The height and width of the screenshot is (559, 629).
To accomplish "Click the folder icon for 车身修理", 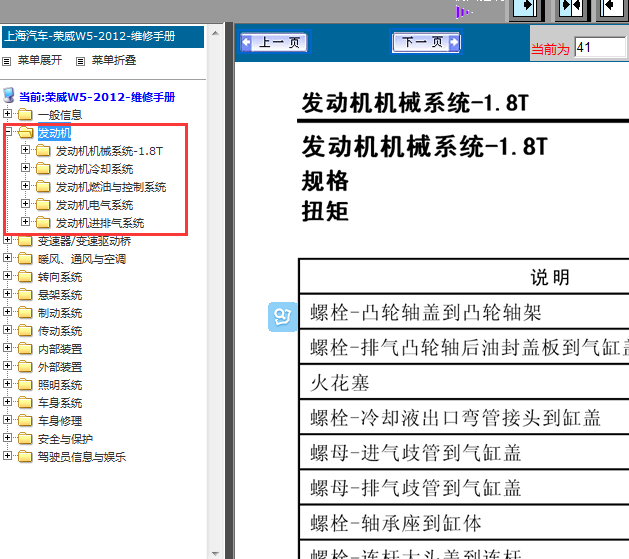I will click(25, 420).
